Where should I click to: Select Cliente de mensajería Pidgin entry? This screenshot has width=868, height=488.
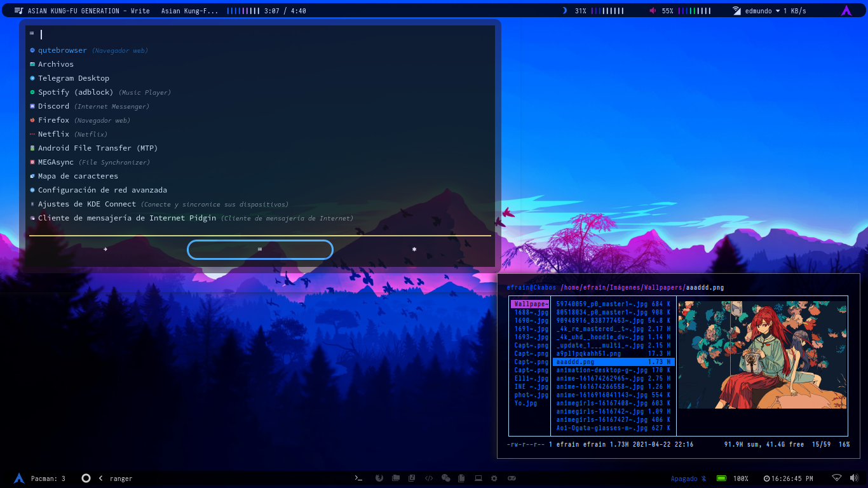[260, 218]
